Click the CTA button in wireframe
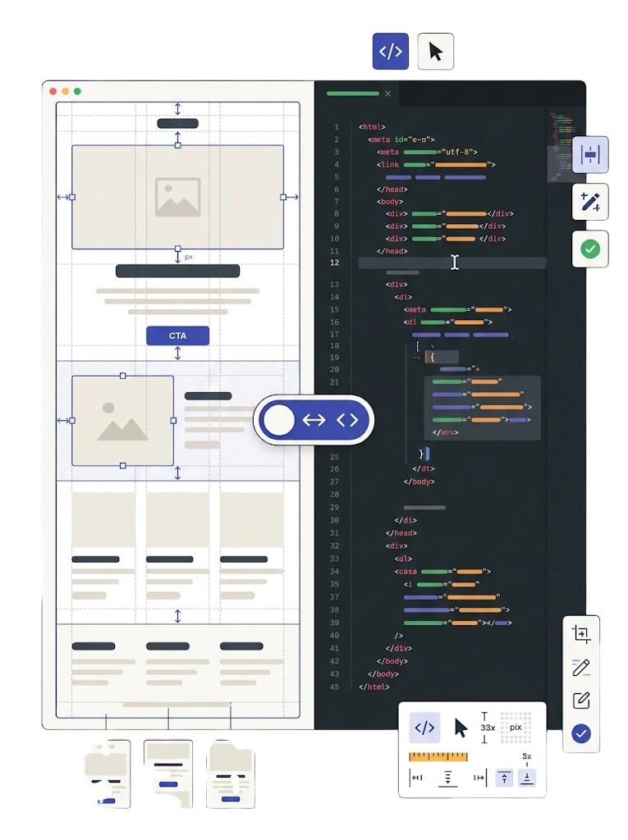 coord(177,336)
